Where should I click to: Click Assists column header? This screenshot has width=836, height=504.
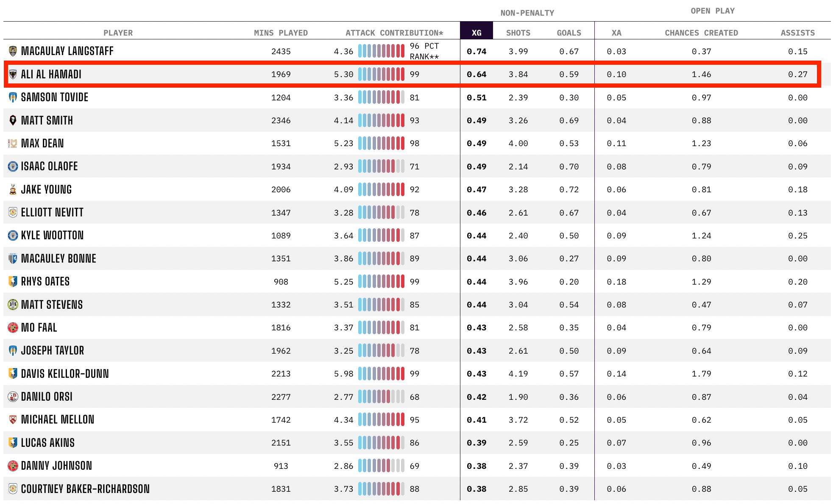click(797, 33)
